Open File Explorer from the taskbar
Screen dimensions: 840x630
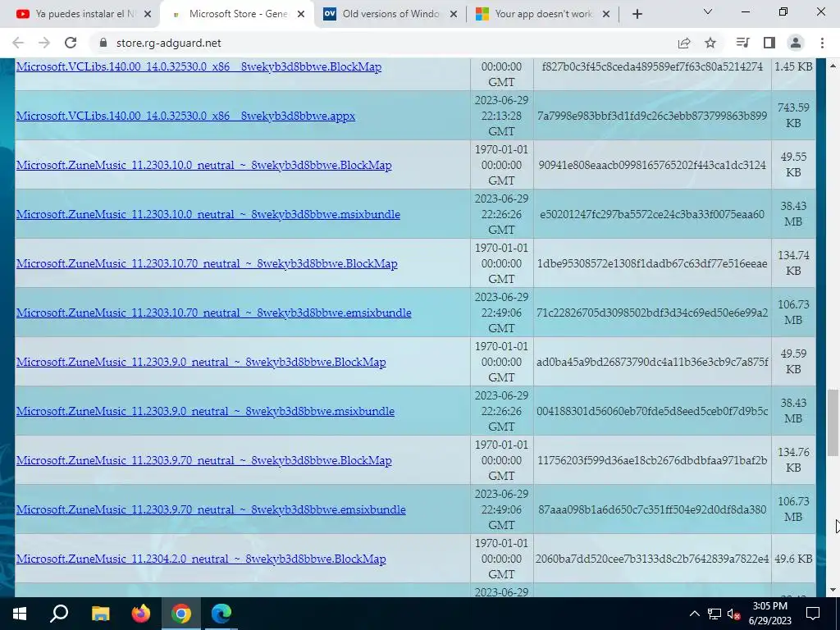click(100, 614)
